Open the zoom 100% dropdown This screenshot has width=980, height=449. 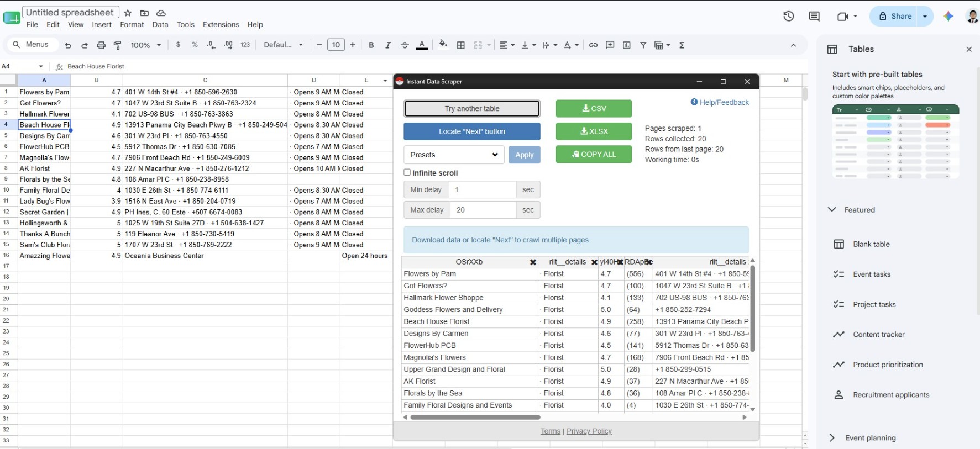coord(146,45)
